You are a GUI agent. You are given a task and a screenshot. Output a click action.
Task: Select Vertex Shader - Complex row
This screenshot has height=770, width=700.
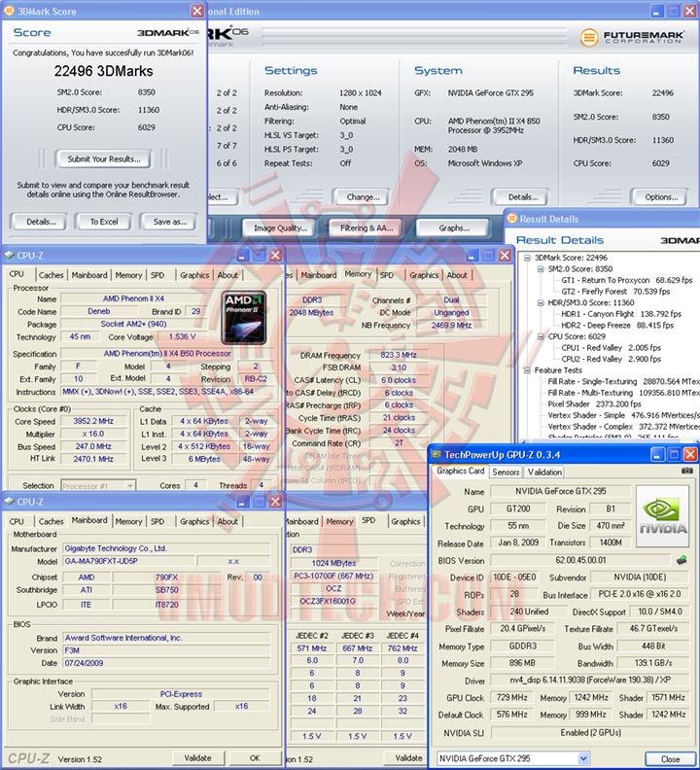pyautogui.click(x=623, y=427)
